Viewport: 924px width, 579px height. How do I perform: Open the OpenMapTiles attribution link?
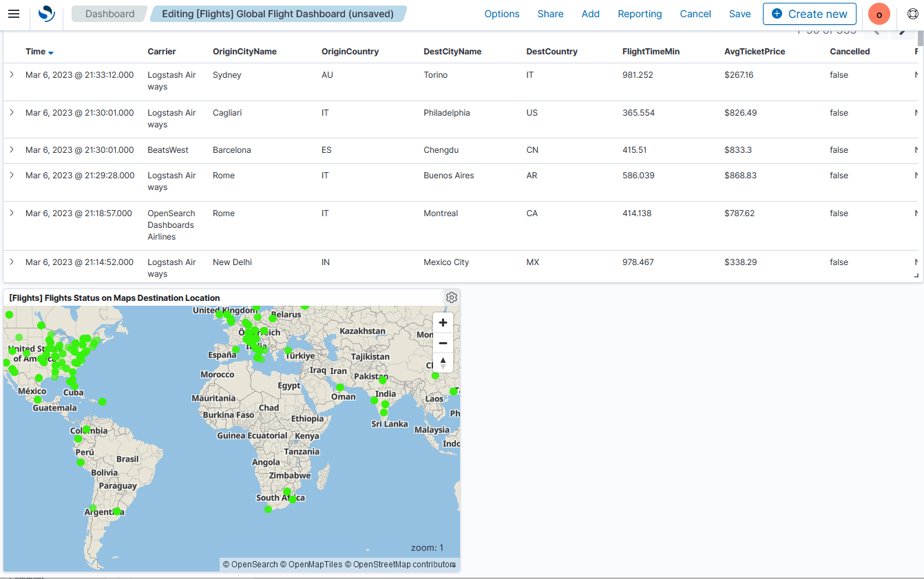click(x=311, y=565)
